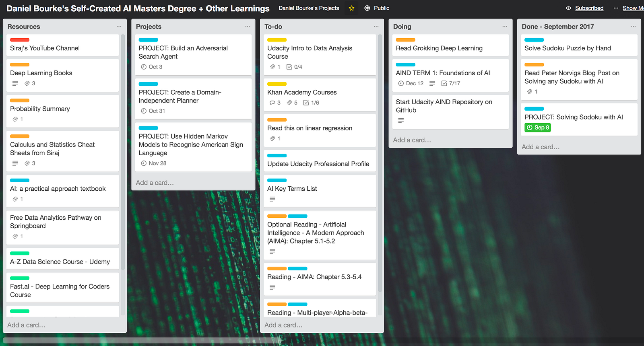Click comment bubble icon on Khan Academy Courses card
The width and height of the screenshot is (644, 346).
272,103
